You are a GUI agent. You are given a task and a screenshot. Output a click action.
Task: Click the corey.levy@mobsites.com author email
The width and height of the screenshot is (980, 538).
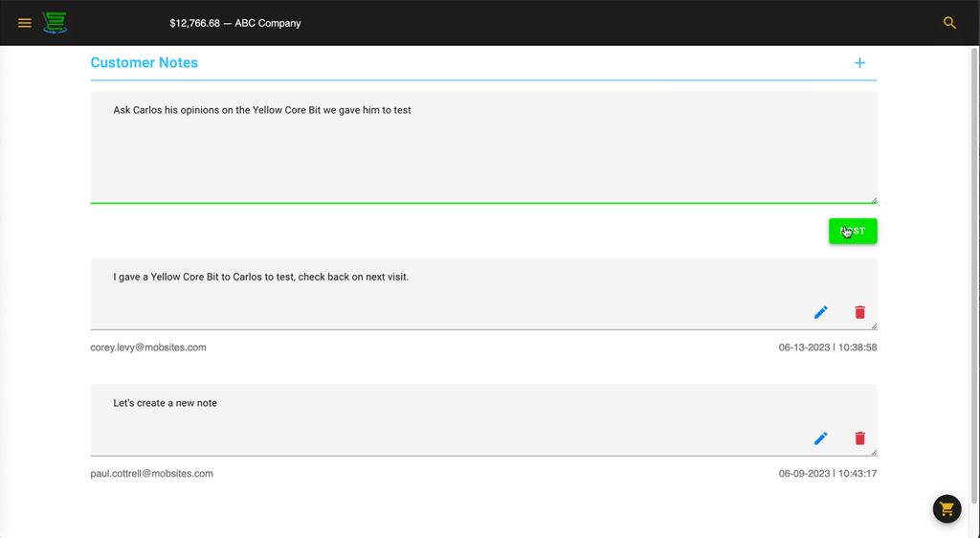[x=148, y=347]
